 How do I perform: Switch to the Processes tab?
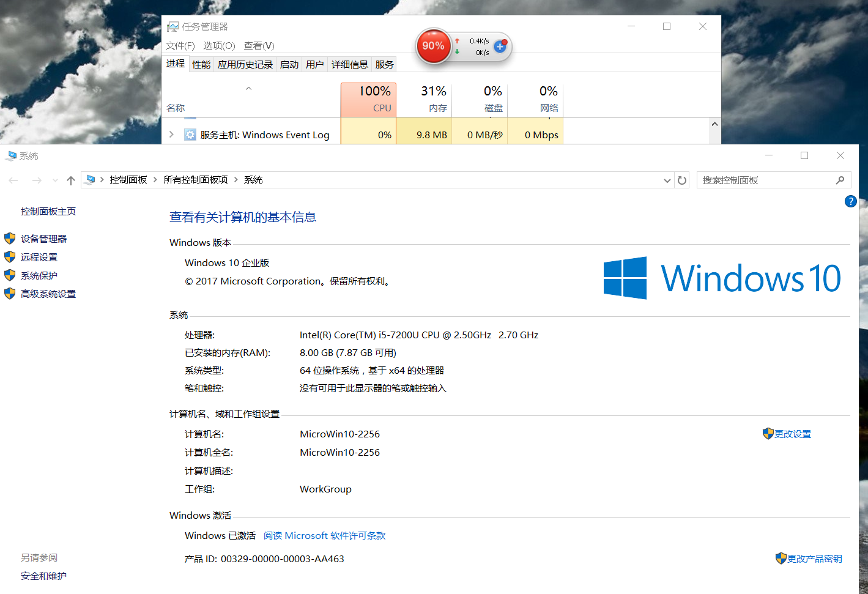[176, 64]
